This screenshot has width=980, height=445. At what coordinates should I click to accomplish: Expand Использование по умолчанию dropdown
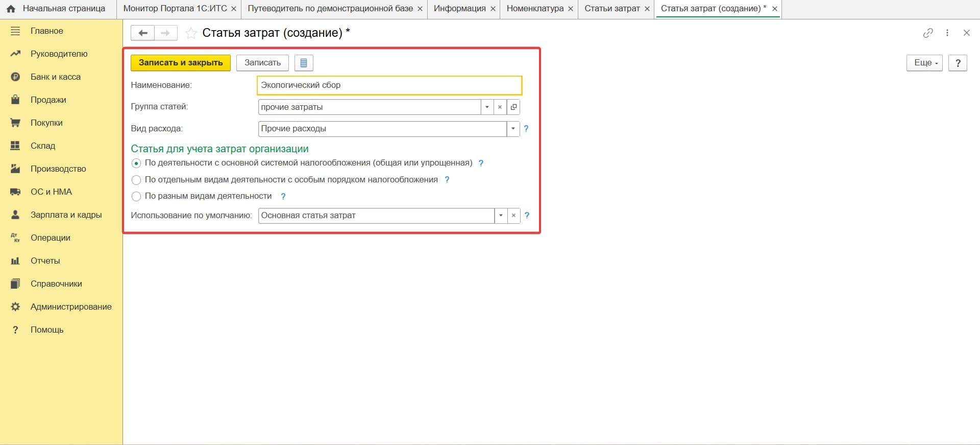[501, 216]
